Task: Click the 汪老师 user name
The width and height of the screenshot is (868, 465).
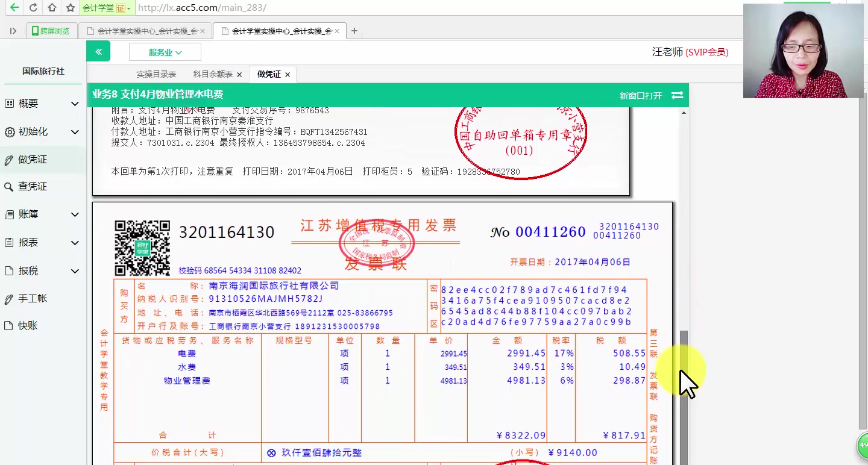Action: 668,52
